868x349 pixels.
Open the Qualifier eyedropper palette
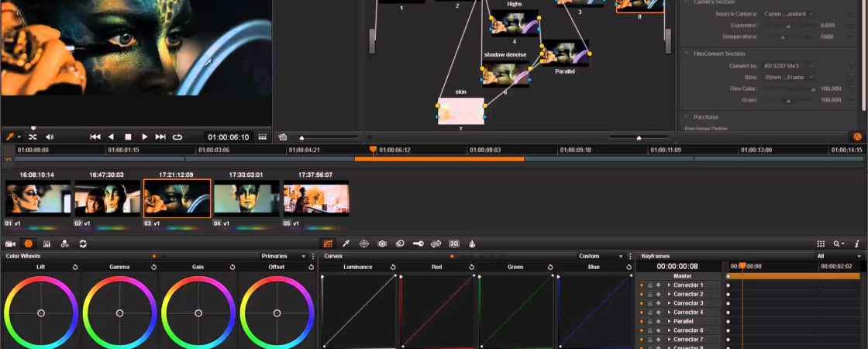coord(346,244)
